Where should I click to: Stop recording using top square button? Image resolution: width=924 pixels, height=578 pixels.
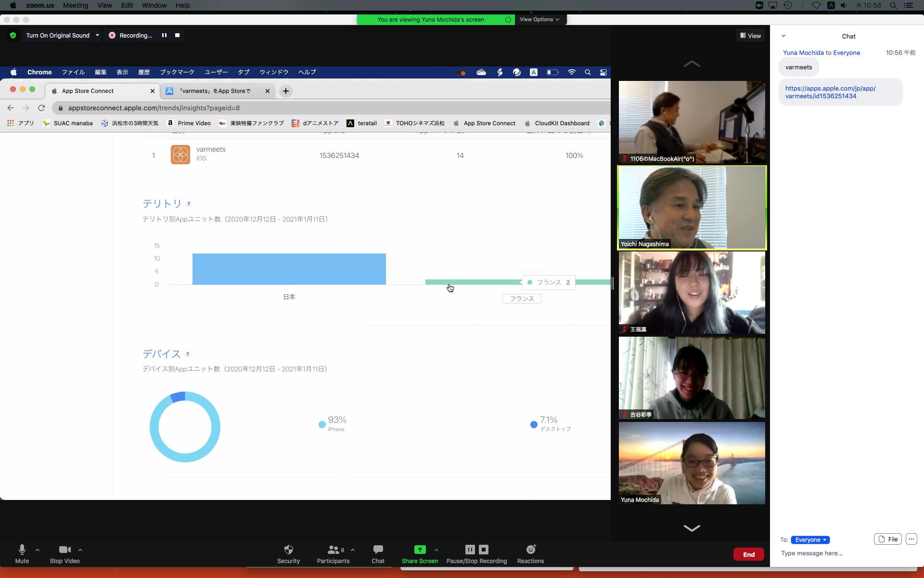177,35
